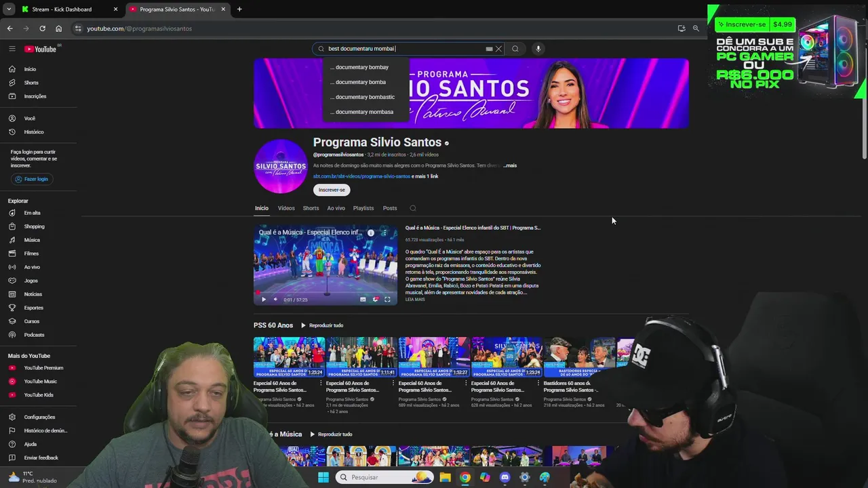
Task: Play the featured Qual é a Música video
Action: [264, 299]
